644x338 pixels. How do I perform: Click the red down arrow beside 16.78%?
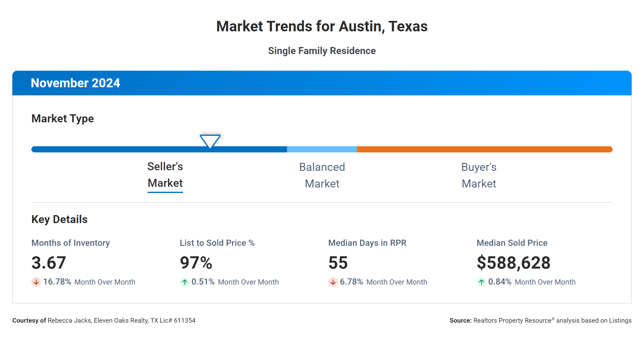(x=36, y=282)
